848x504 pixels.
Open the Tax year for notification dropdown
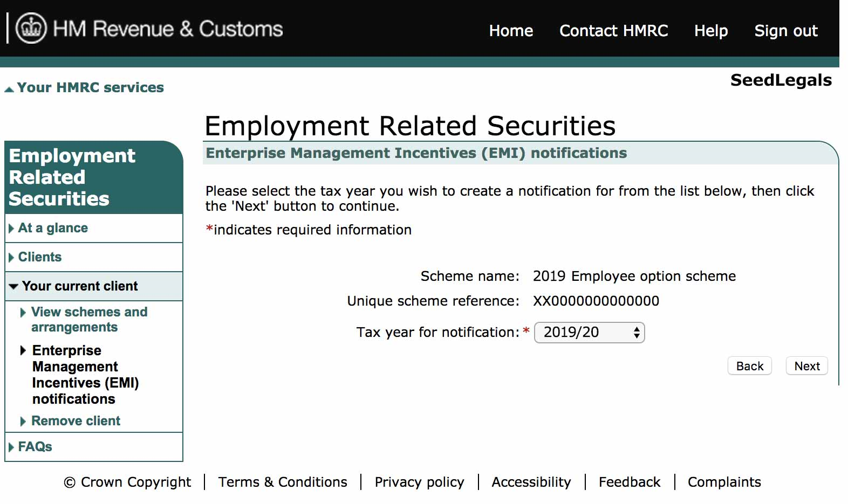coord(589,333)
